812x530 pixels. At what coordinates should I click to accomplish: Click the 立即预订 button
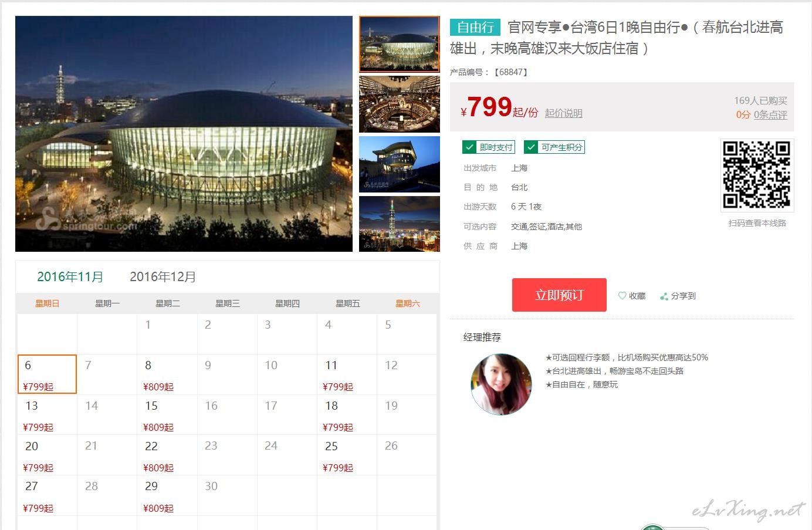pyautogui.click(x=559, y=295)
